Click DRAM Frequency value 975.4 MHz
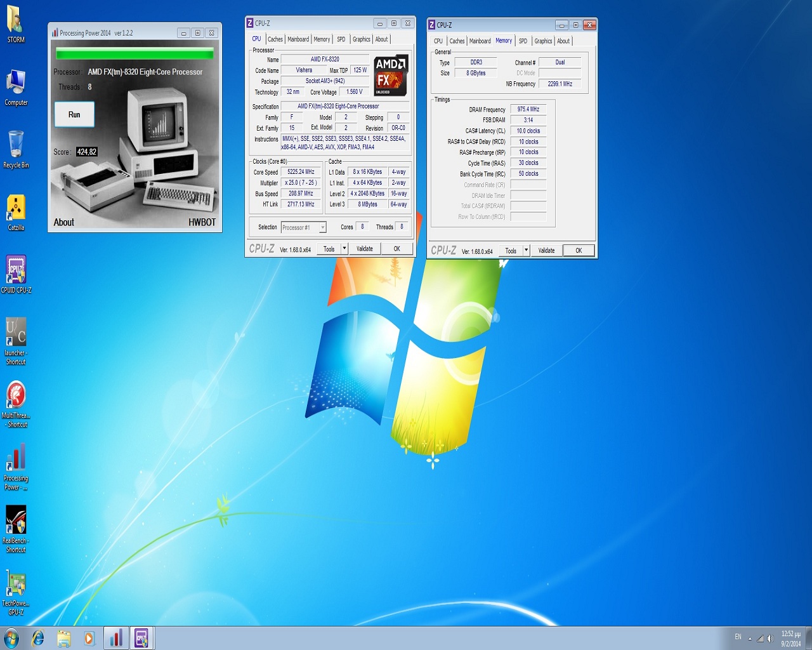The width and height of the screenshot is (812, 650). point(528,109)
